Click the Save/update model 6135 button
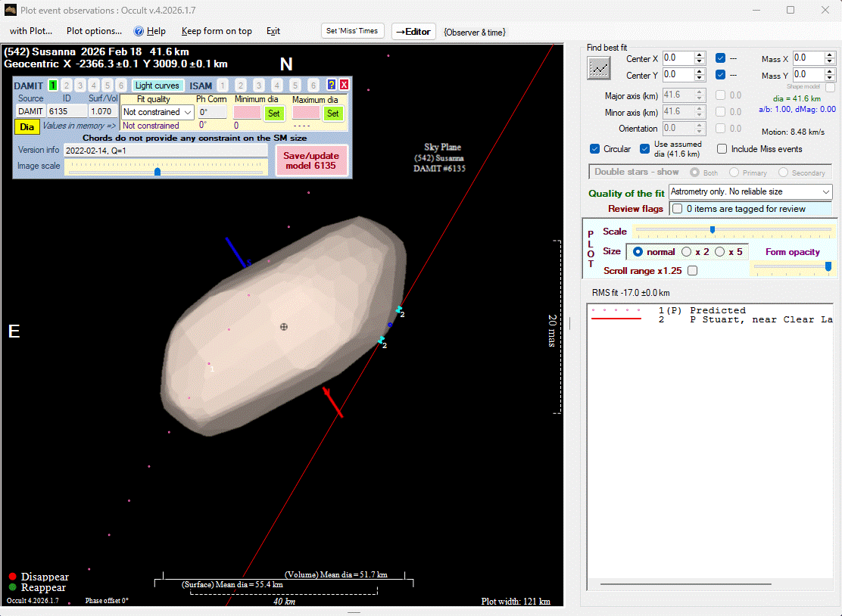 coord(311,160)
